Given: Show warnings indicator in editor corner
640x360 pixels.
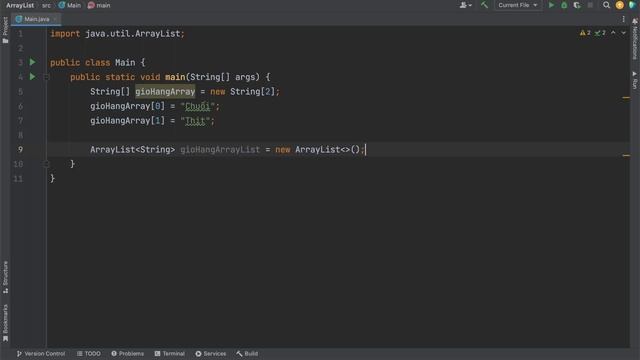Looking at the screenshot, I should click(x=585, y=33).
